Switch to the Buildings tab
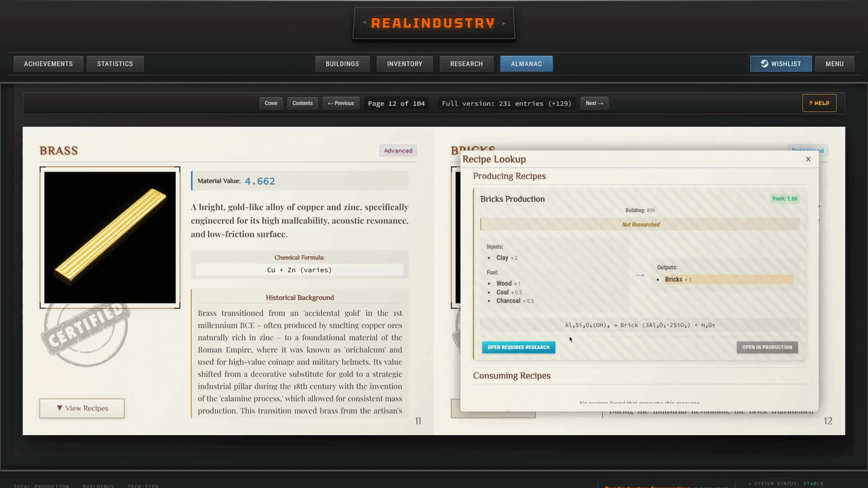This screenshot has width=868, height=488. point(342,64)
